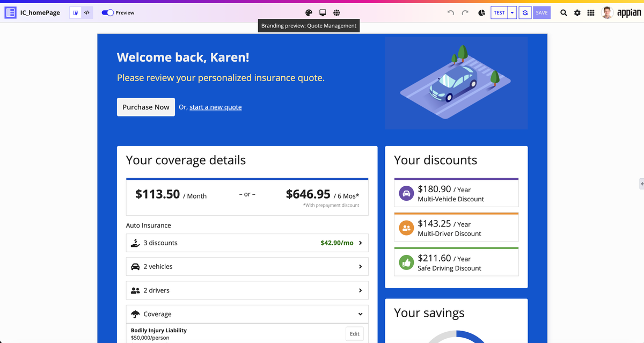Collapse the Coverage section chevron

(x=360, y=314)
